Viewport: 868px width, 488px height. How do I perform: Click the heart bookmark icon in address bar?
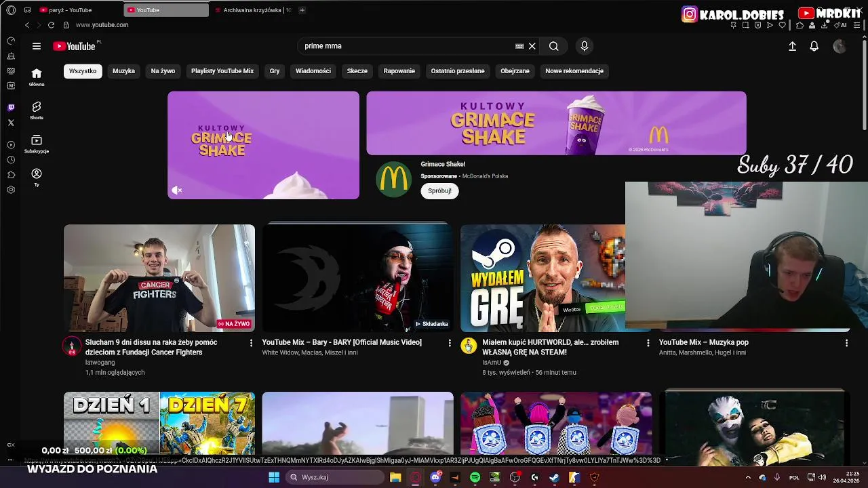tap(782, 25)
